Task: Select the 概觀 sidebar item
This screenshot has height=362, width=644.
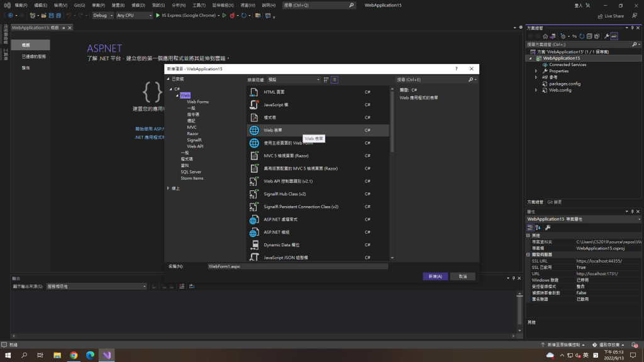Action: (x=30, y=45)
